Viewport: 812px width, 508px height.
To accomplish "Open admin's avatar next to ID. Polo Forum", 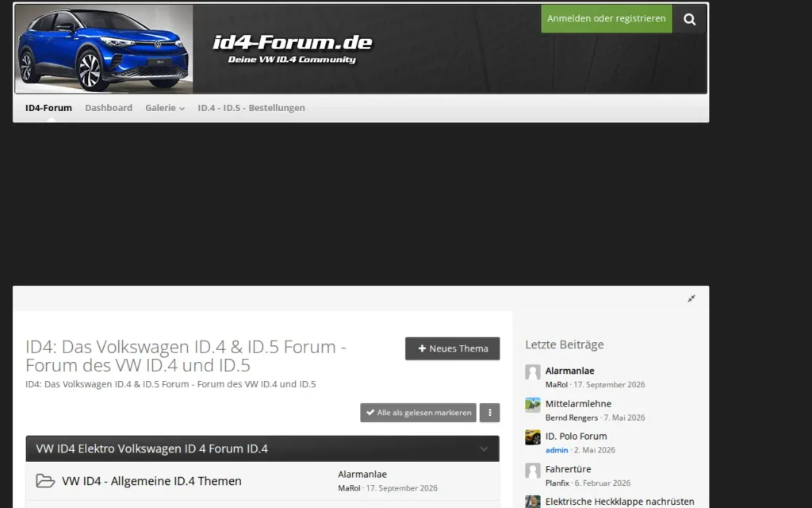I will pyautogui.click(x=532, y=437).
